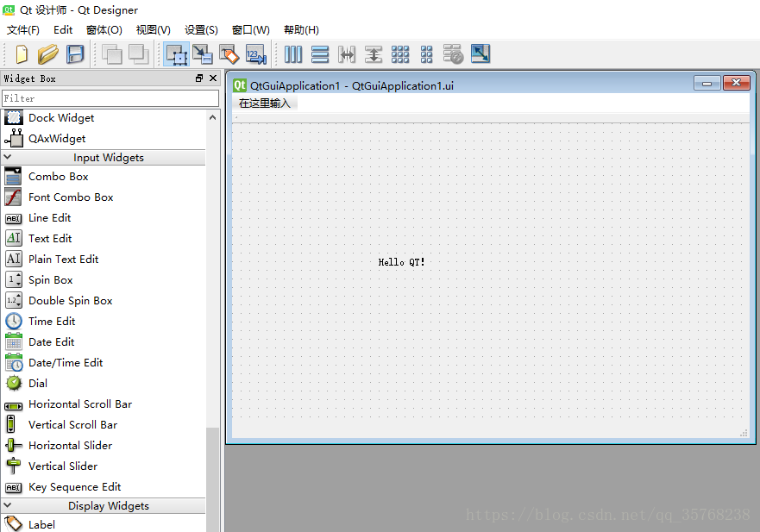Image resolution: width=760 pixels, height=532 pixels.
Task: Select the Hello QT! label on form
Action: pyautogui.click(x=401, y=262)
